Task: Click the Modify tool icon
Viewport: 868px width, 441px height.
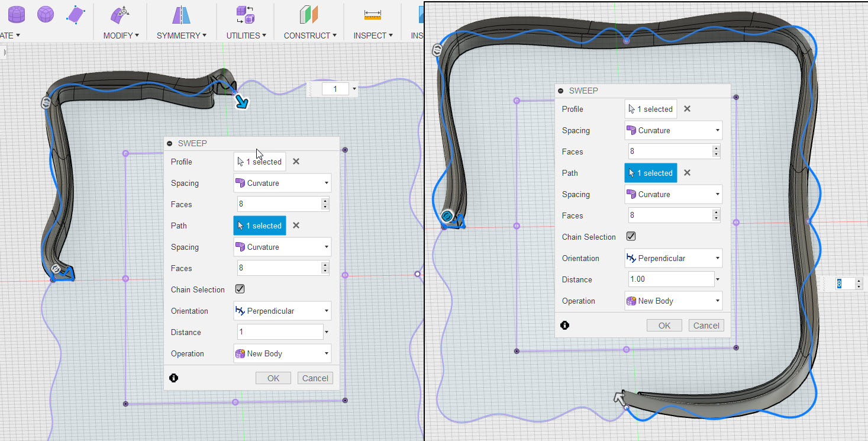Action: click(121, 15)
